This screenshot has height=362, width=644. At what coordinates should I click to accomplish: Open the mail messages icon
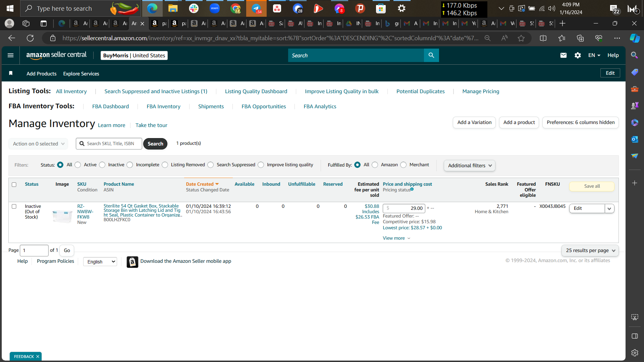point(563,55)
